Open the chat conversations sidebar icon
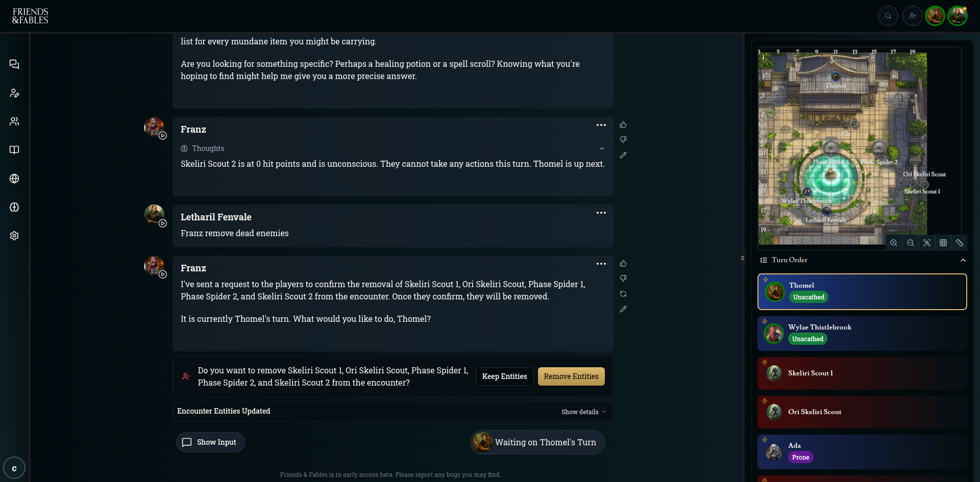This screenshot has height=482, width=980. (14, 64)
